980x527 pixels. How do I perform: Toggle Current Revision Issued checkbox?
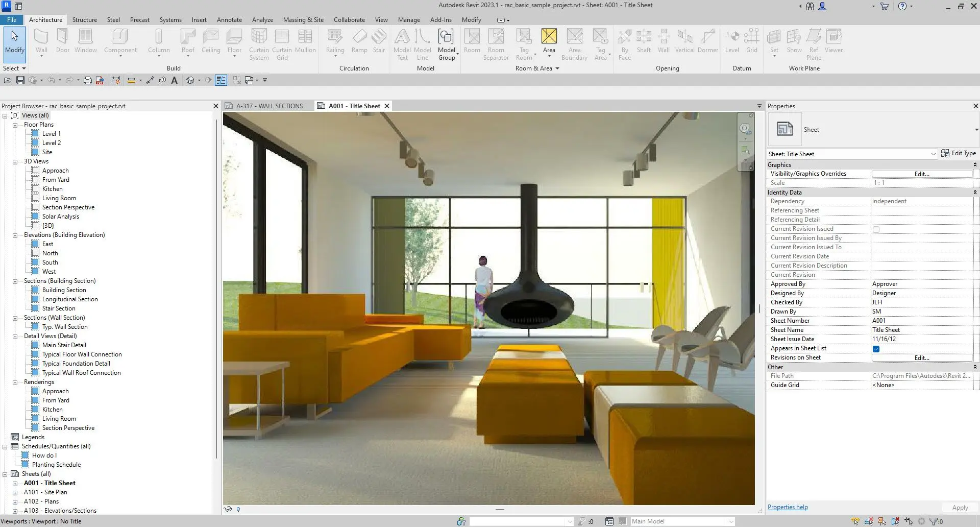pos(876,229)
